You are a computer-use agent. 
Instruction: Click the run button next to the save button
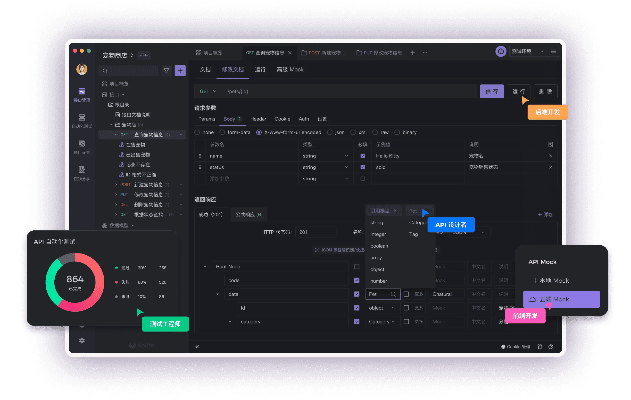click(x=519, y=91)
